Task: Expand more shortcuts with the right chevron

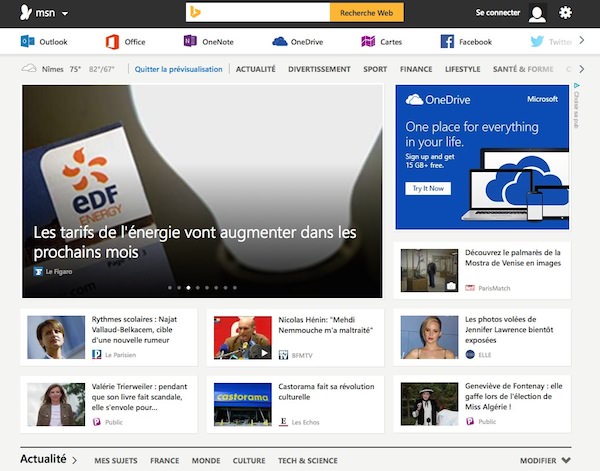Action: tap(582, 40)
